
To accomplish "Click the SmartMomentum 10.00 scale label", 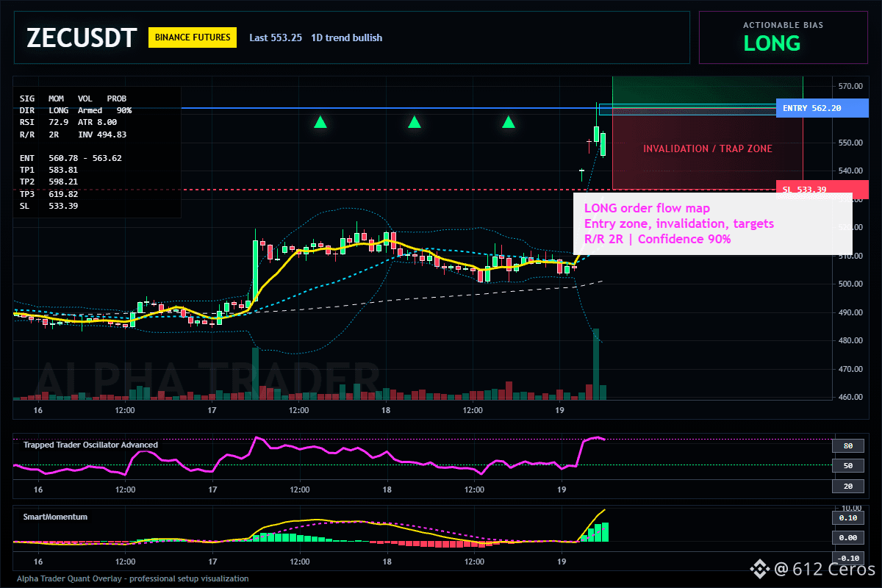I will coord(851,508).
